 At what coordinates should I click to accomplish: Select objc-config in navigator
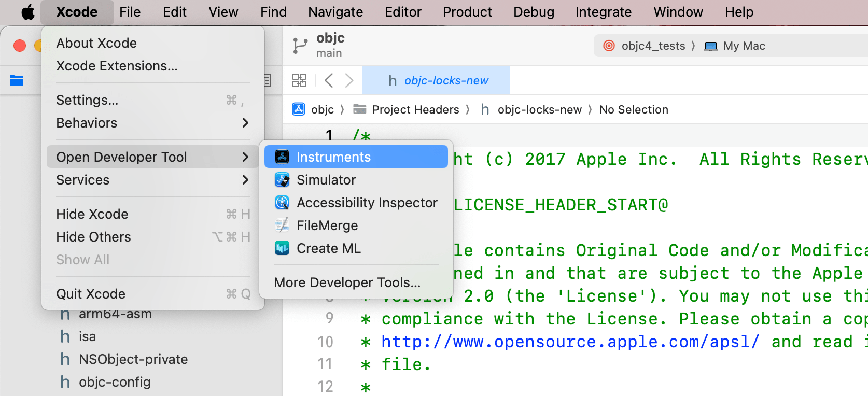115,382
